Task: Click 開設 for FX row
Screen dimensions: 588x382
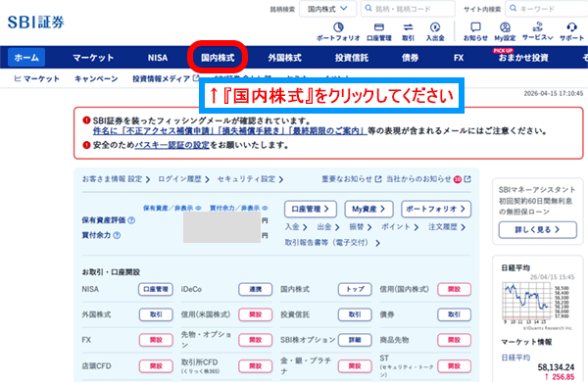Action: (156, 340)
